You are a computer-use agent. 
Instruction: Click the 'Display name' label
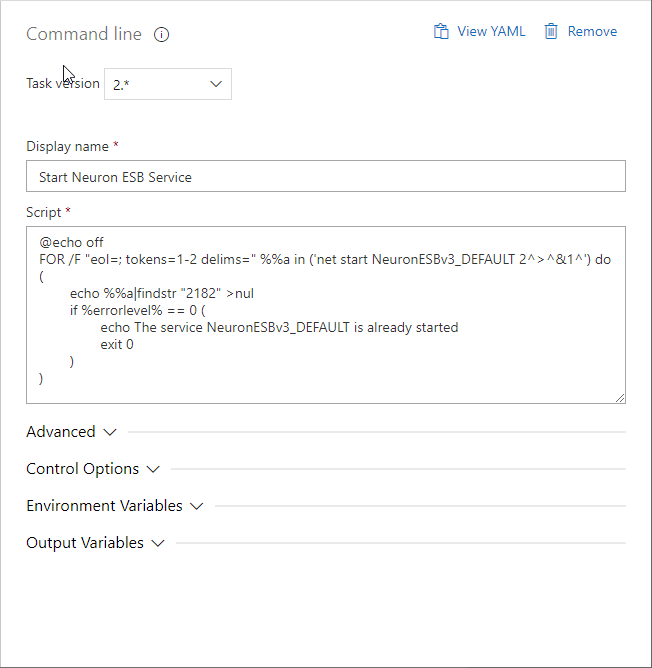point(67,147)
